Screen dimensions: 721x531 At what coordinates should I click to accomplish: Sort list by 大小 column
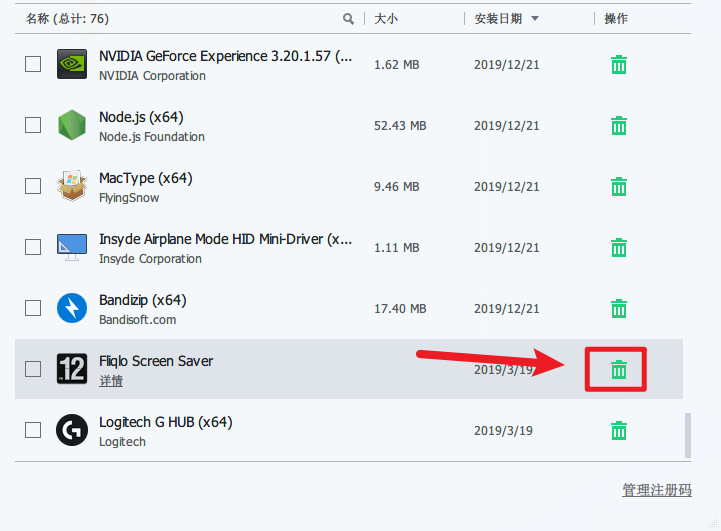(386, 19)
